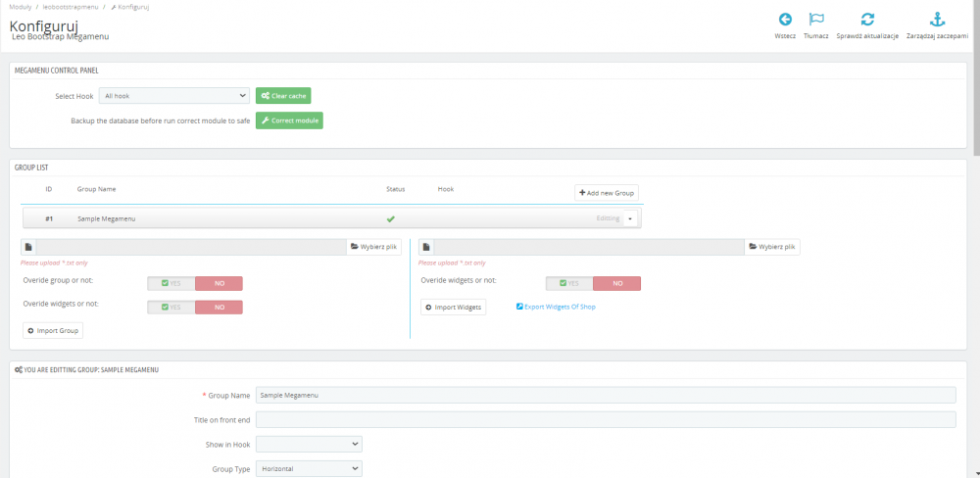
Task: Click the Wstecz back arrow icon
Action: click(x=785, y=20)
